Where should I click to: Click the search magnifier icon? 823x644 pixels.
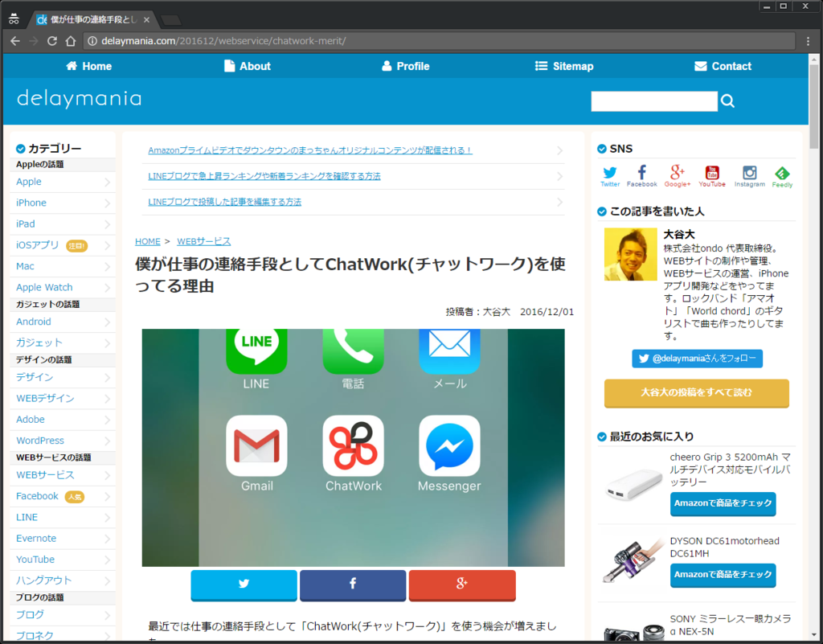727,100
